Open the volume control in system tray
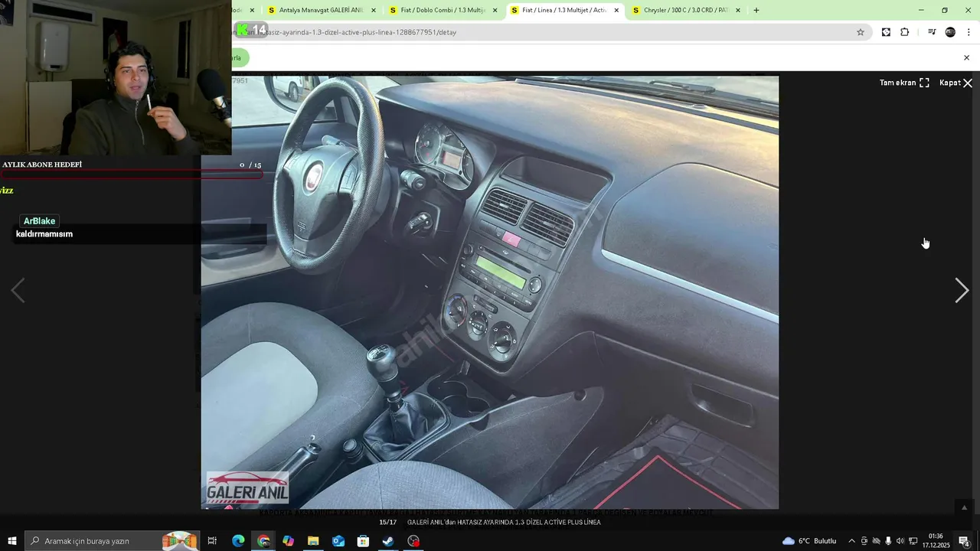Screen dimensions: 980x551 [900, 541]
